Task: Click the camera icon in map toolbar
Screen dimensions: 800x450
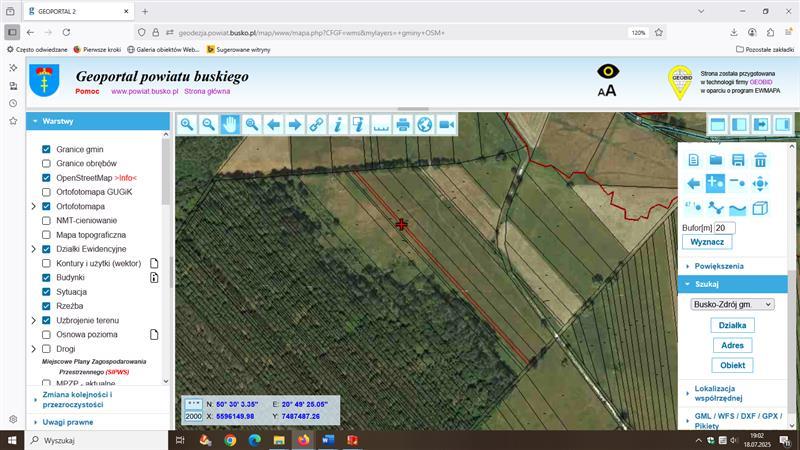Action: click(446, 124)
